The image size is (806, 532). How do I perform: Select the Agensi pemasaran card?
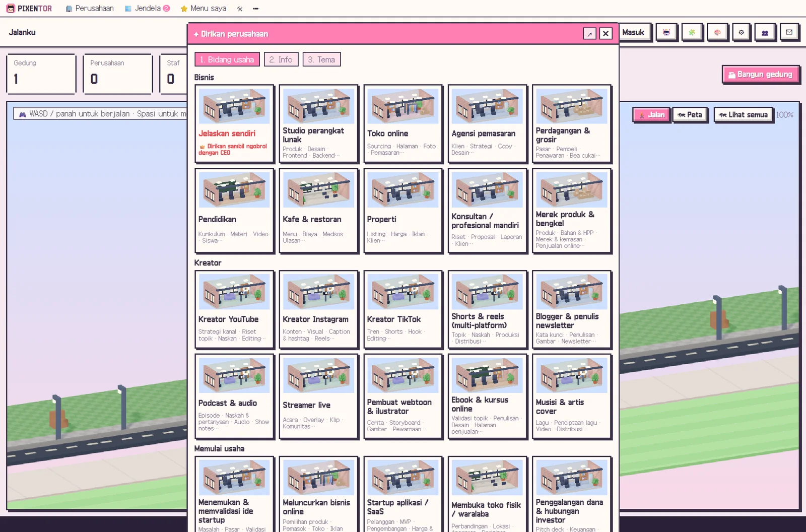click(488, 123)
